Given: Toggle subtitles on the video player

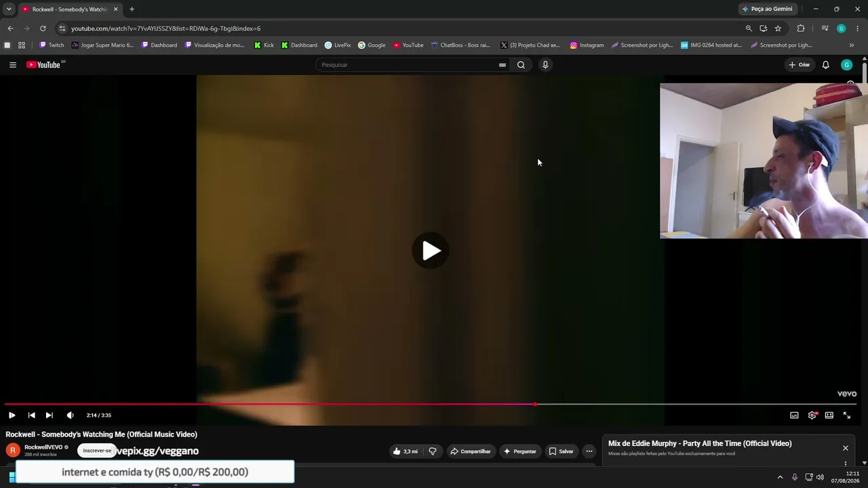Looking at the screenshot, I should [x=794, y=415].
